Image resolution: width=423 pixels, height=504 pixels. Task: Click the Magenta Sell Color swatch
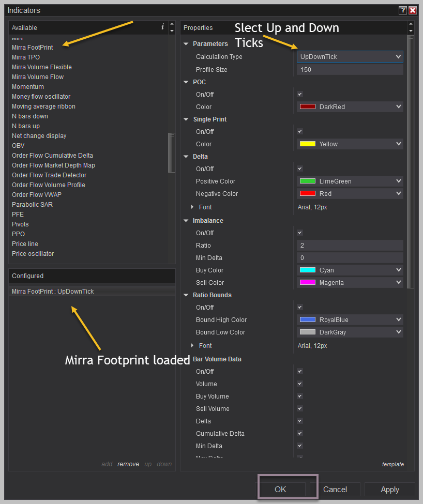click(x=308, y=282)
